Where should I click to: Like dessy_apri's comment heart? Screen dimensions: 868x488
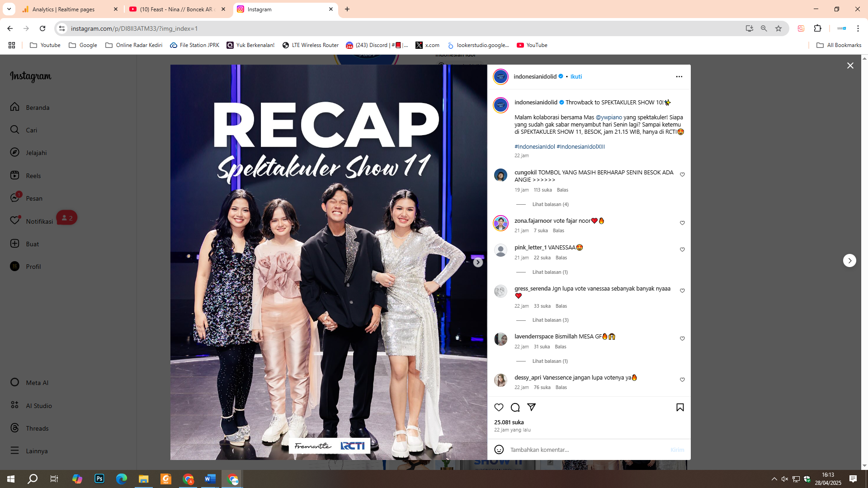[x=682, y=380]
